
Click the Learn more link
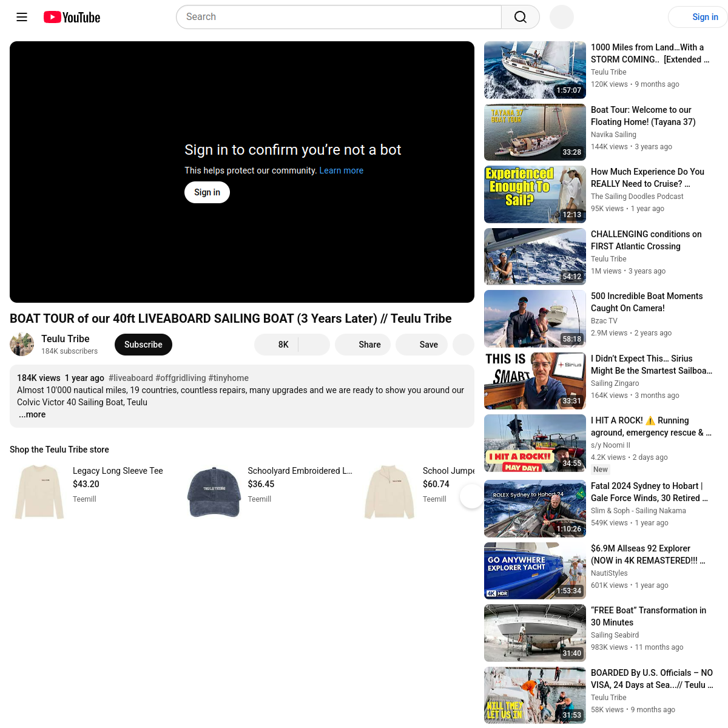point(341,170)
